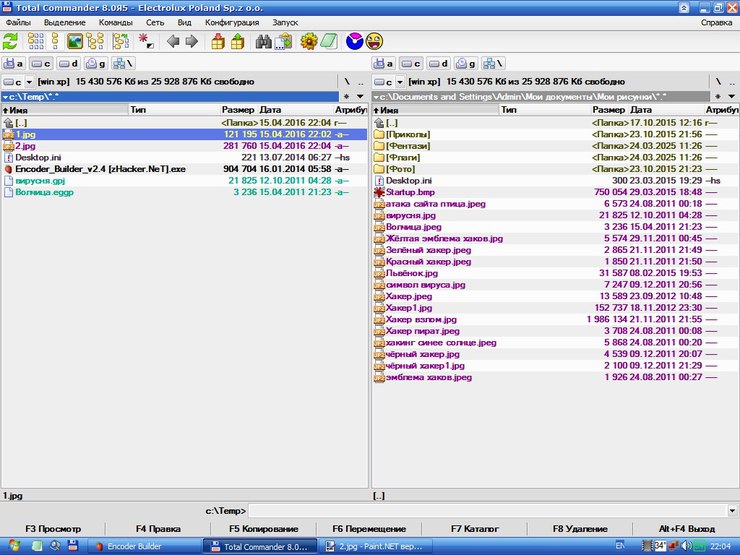Enable thumbnail view with the picture icon
The height and width of the screenshot is (555, 740).
coord(75,42)
